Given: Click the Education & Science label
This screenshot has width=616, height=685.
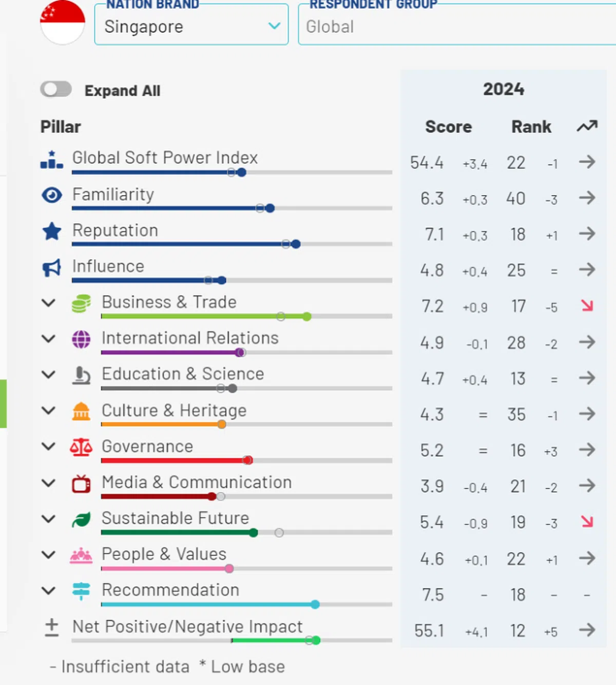Looking at the screenshot, I should (183, 374).
